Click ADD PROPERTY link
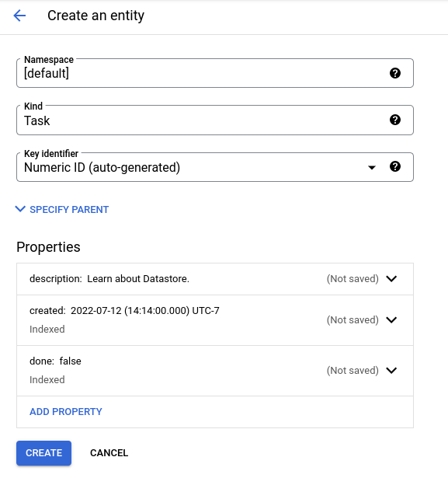The width and height of the screenshot is (448, 478). tap(66, 411)
